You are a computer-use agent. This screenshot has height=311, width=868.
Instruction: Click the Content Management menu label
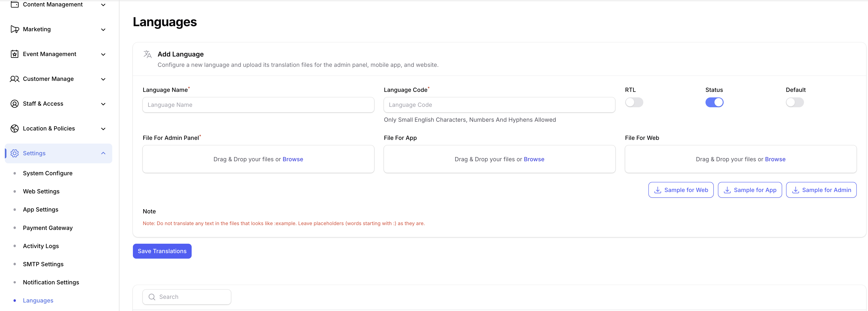click(53, 4)
